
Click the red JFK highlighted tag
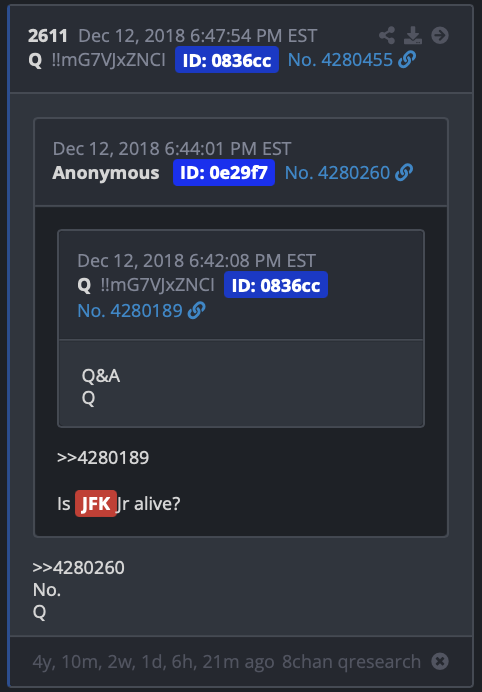pos(96,504)
